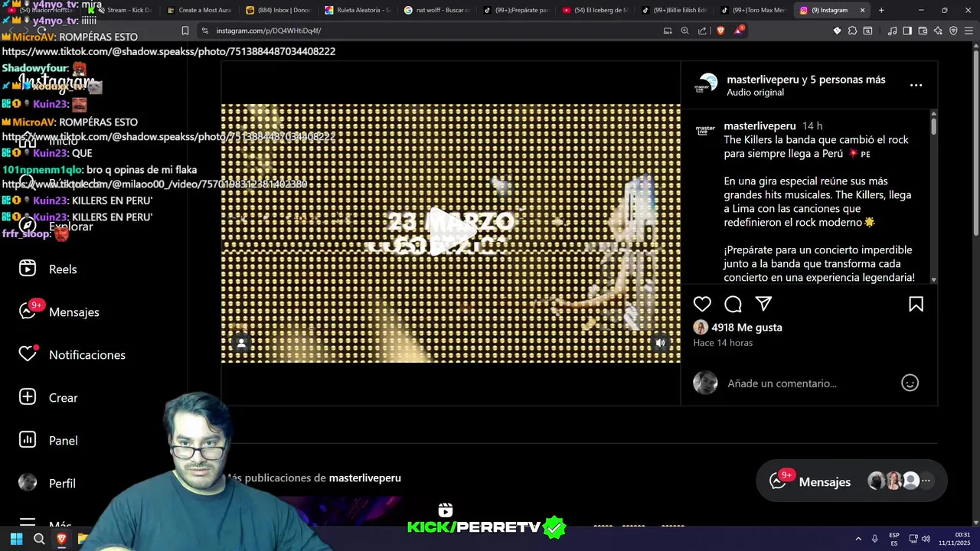Switch to the '(884) Inbox' tab
Viewport: 980px width, 551px height.
[x=277, y=10]
